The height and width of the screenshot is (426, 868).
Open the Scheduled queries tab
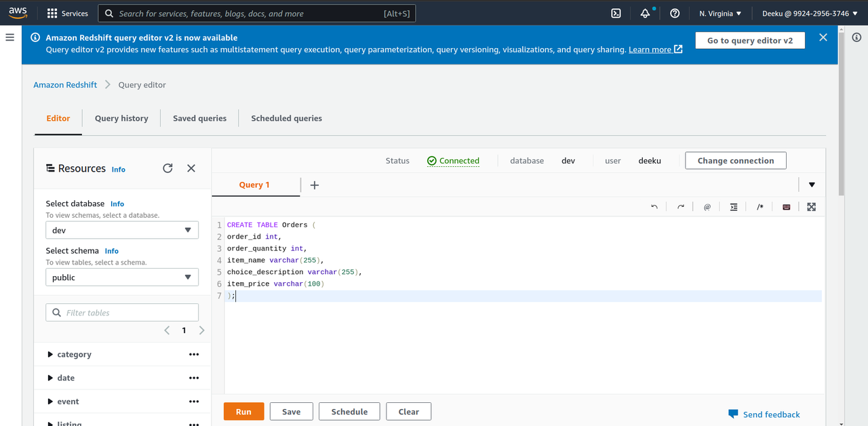[287, 118]
